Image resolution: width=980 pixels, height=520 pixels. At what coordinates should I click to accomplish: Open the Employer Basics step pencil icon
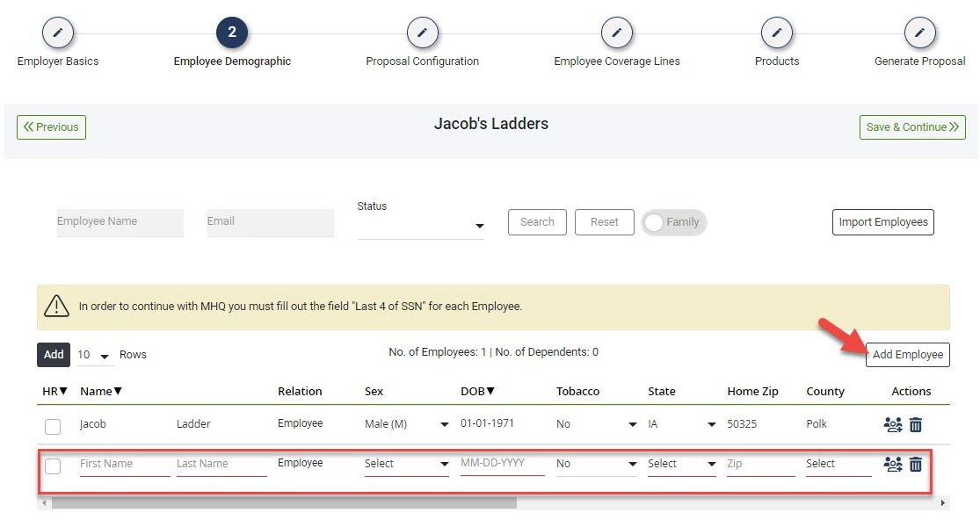57,32
